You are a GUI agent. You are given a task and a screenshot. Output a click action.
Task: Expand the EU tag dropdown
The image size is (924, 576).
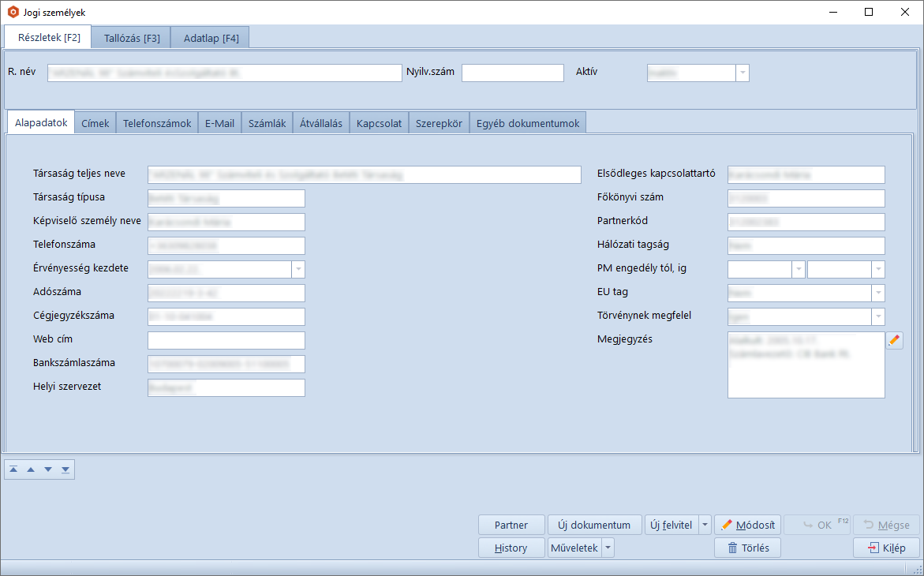point(877,293)
